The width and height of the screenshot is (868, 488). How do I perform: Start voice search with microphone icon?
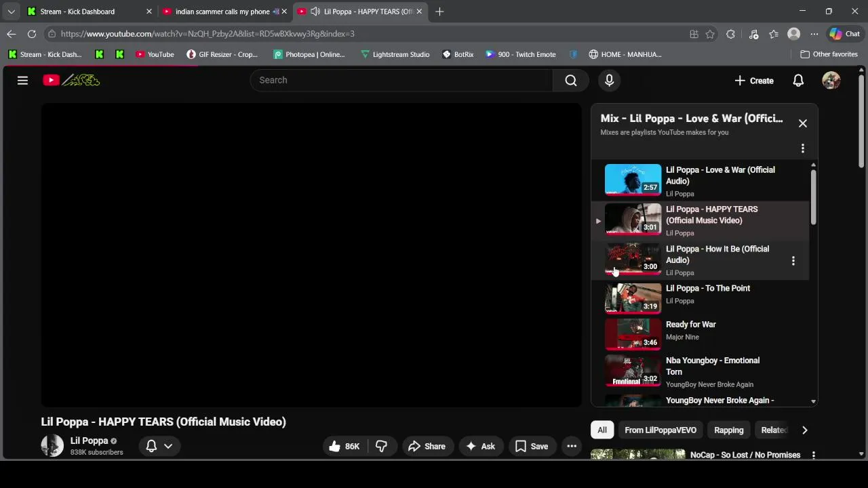click(609, 80)
